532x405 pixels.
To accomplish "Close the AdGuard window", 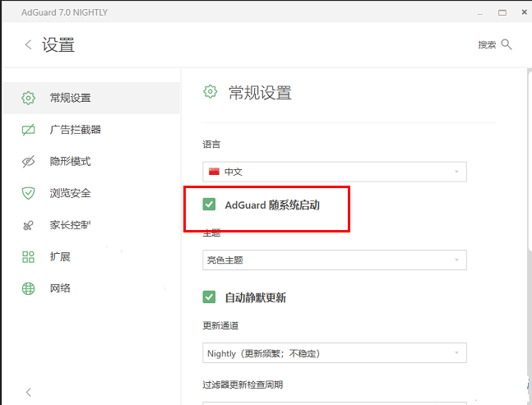I will [525, 12].
